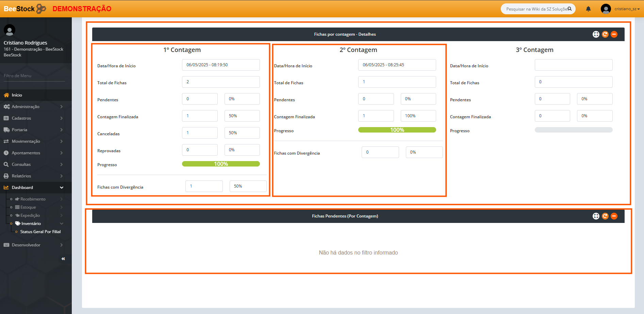Screen dimensions: 644x314
Task: Click the Filtro de Menu input field
Action: pyautogui.click(x=34, y=76)
